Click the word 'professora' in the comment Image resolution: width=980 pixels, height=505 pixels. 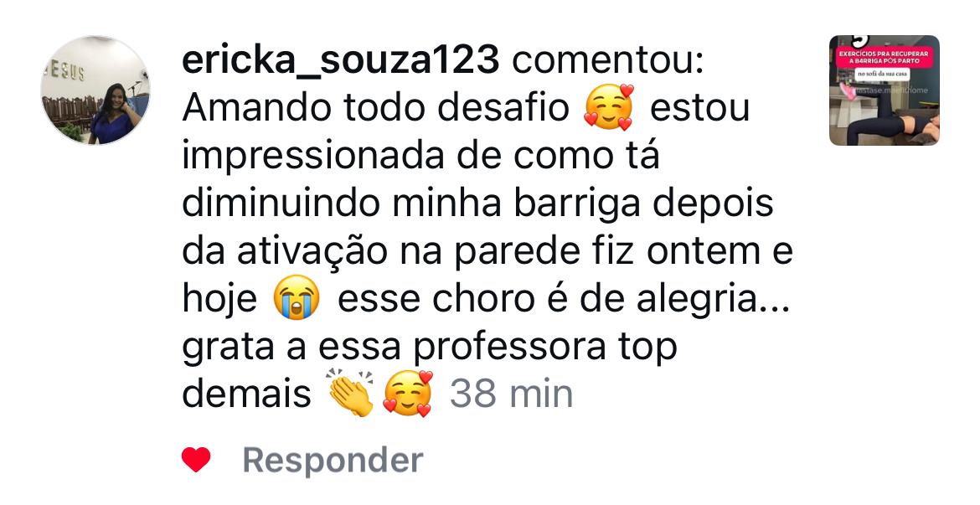[x=510, y=348]
